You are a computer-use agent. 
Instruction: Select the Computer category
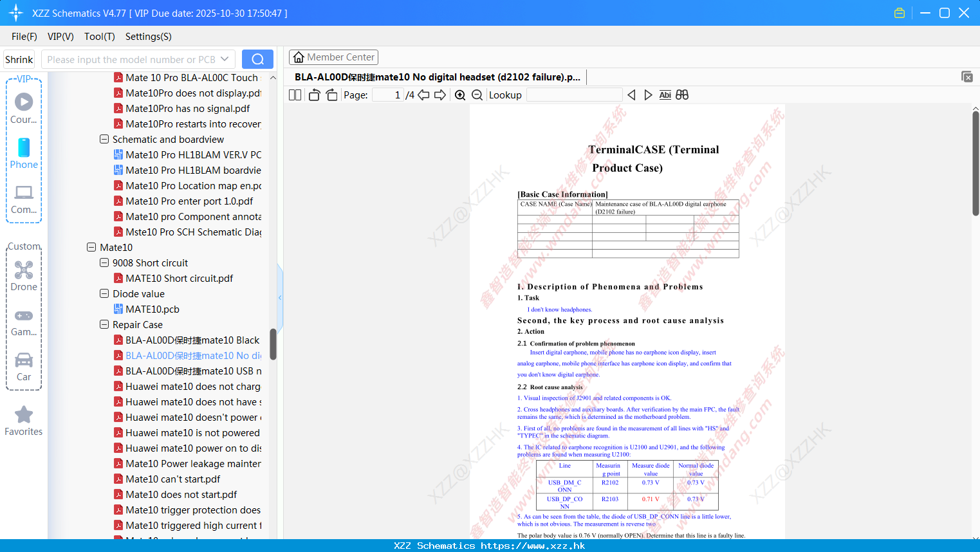pyautogui.click(x=24, y=199)
